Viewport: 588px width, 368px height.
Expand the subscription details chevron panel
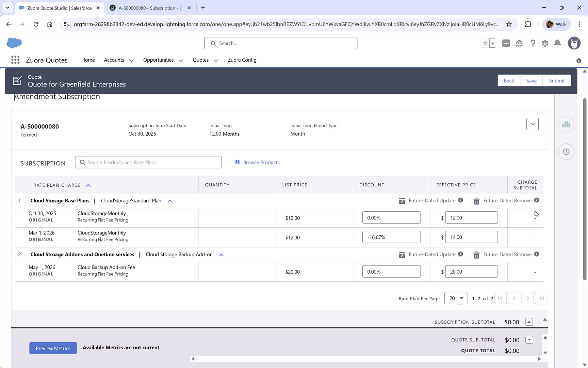point(532,124)
